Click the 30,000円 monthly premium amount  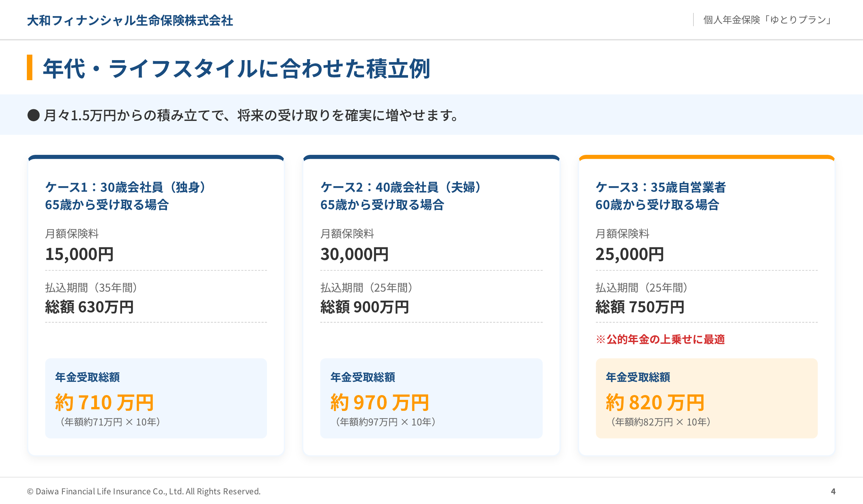354,254
